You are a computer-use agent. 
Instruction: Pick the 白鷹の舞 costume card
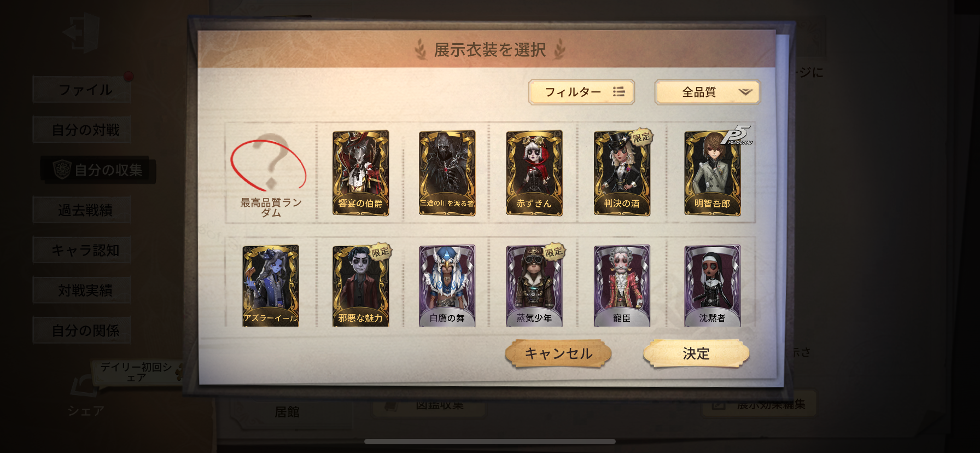pyautogui.click(x=447, y=286)
